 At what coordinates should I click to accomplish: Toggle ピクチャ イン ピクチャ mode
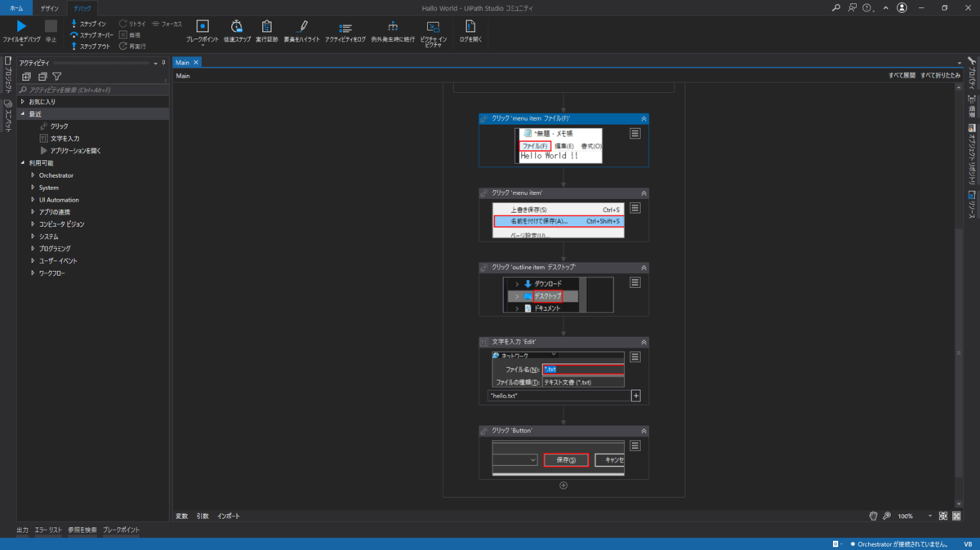[x=433, y=33]
